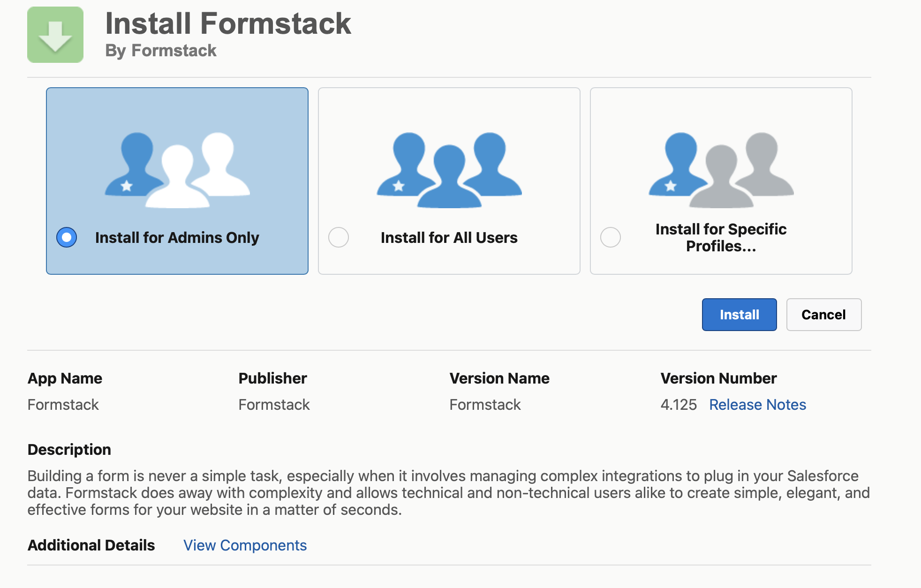Cancel the Formstack installation

(x=823, y=315)
